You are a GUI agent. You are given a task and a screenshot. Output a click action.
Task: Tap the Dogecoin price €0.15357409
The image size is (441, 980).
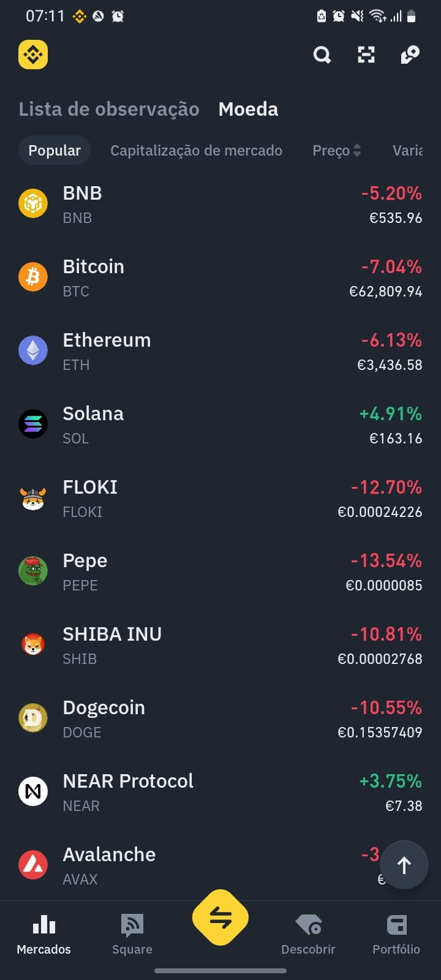pyautogui.click(x=380, y=733)
